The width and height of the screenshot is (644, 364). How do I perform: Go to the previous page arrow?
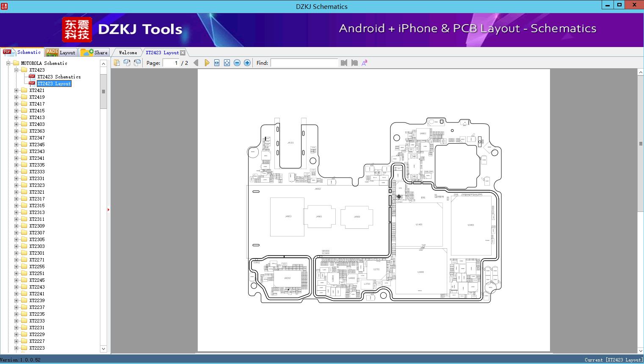tap(196, 63)
